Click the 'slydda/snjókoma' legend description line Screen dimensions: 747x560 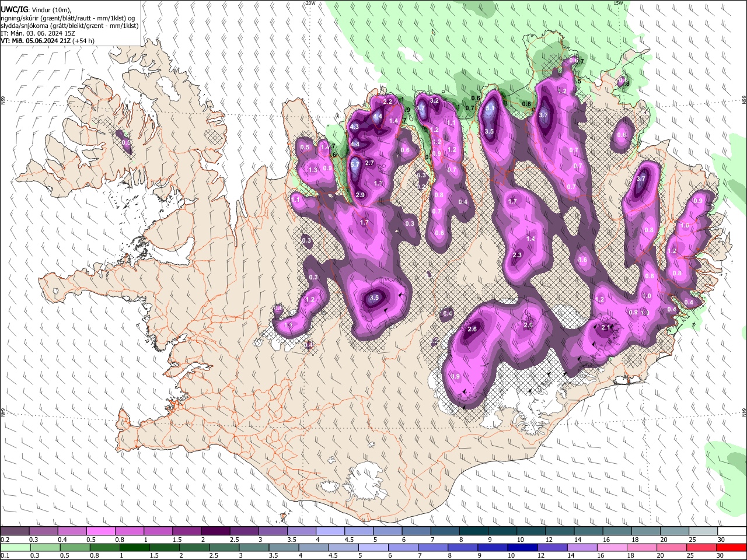[69, 26]
